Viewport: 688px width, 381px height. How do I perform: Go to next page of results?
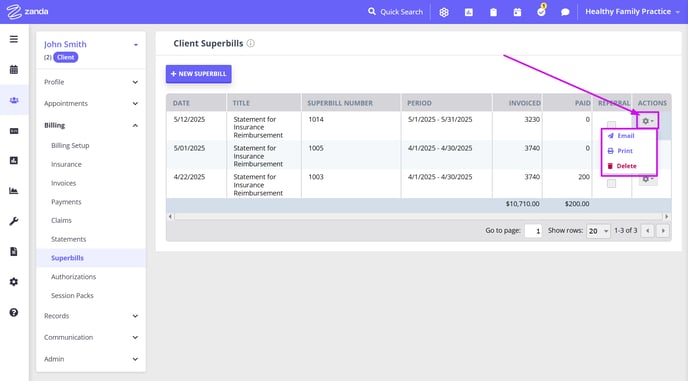(663, 230)
